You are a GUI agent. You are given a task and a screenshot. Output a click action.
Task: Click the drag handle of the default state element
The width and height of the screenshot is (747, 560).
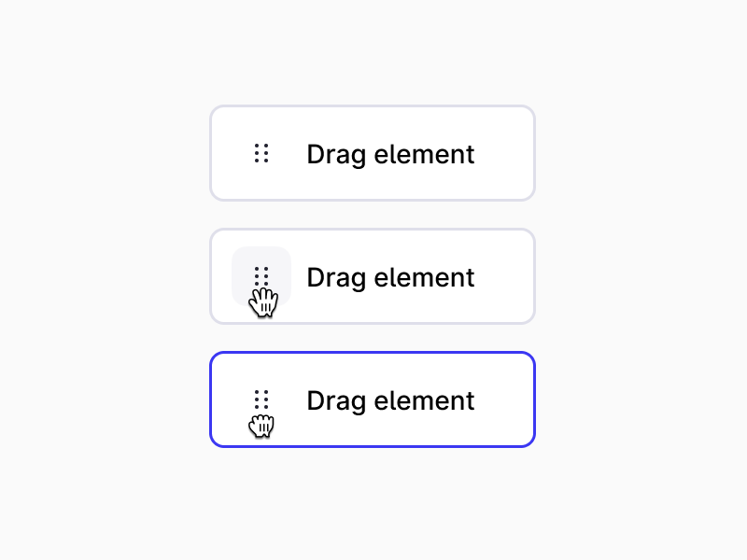261,153
